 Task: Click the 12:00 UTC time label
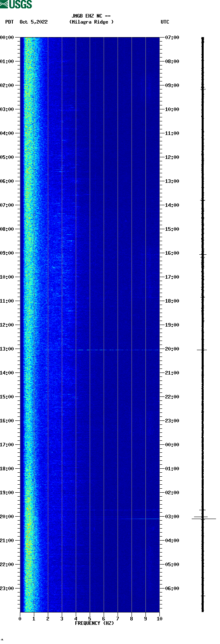tap(172, 157)
